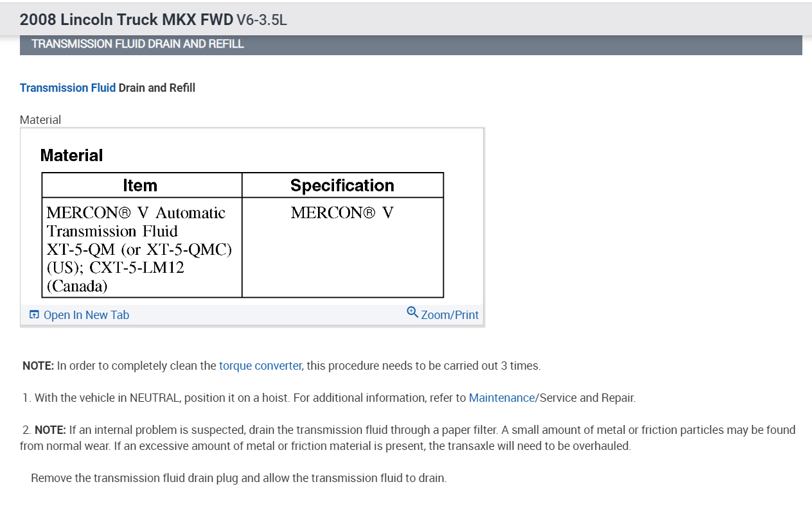Click the 2008 Lincoln Truck MKX FWD title
Image resolution: width=812 pixels, height=509 pixels.
(126, 19)
